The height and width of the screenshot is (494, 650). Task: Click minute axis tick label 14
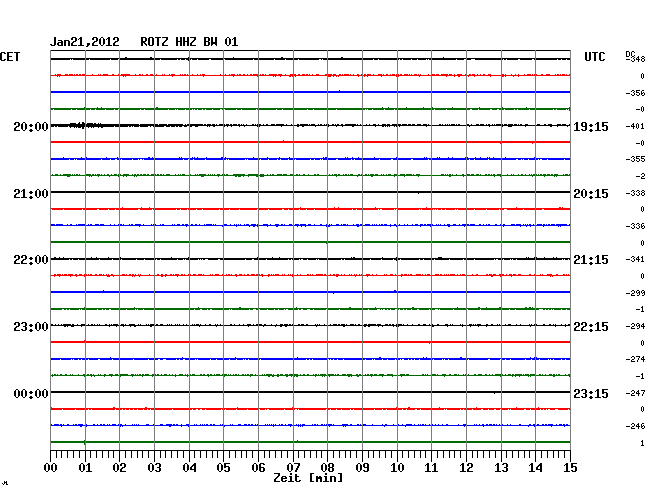(535, 468)
